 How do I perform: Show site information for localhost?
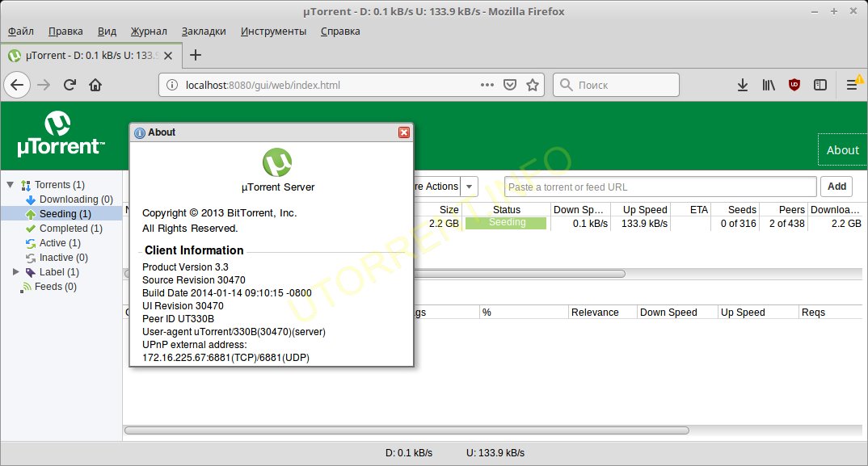[x=172, y=86]
